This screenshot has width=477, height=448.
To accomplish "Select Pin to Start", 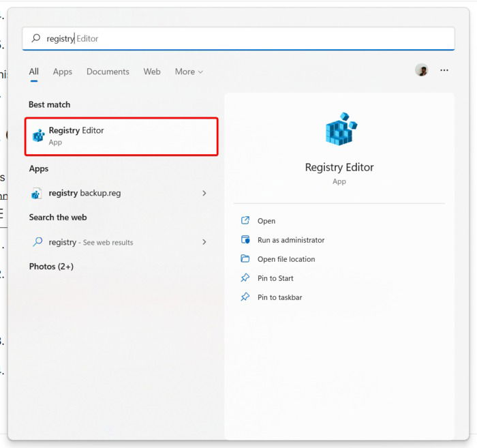I will click(275, 278).
